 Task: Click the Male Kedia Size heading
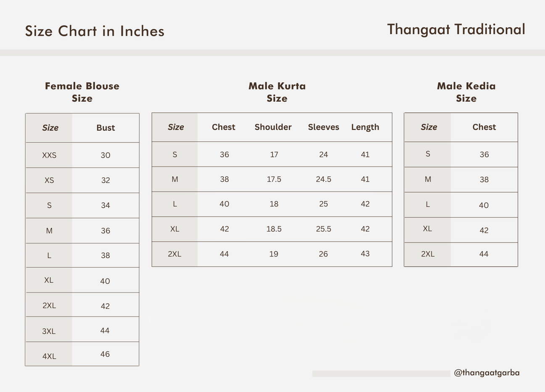point(466,92)
